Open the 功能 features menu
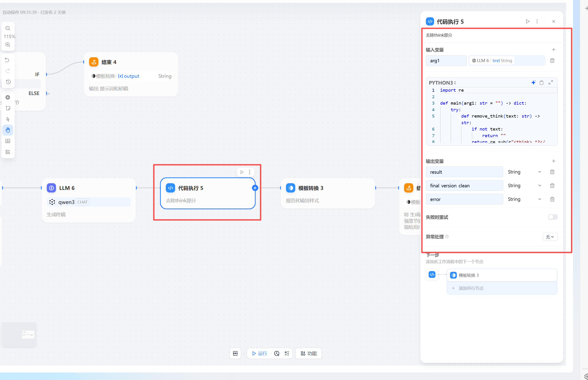588x380 pixels. click(309, 353)
